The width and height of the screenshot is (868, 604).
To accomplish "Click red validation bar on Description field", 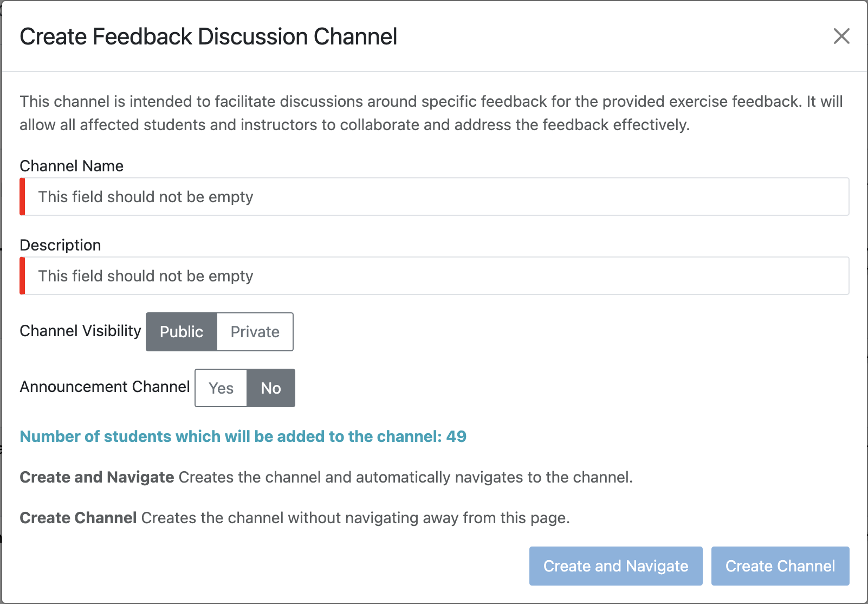I will (22, 276).
